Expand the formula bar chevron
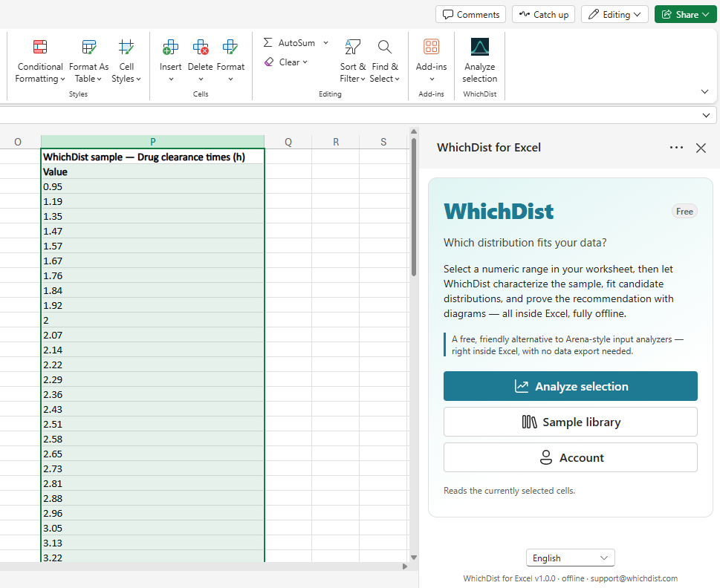The image size is (720, 588). (706, 115)
